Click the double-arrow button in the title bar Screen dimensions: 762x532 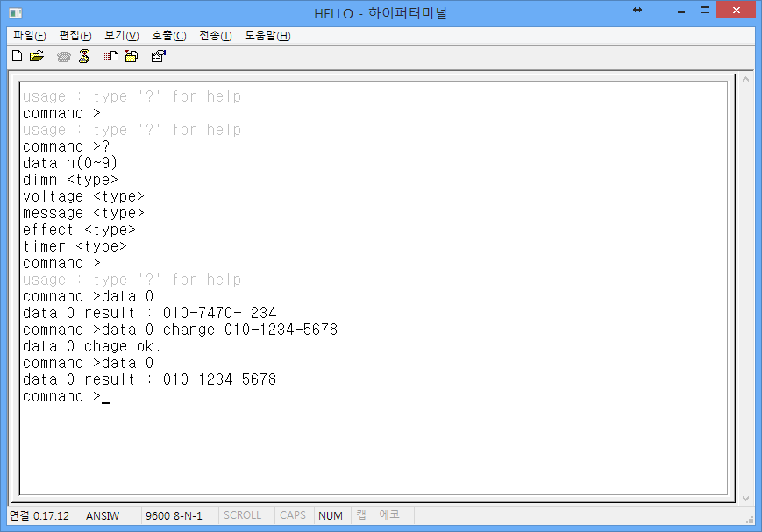tap(637, 11)
